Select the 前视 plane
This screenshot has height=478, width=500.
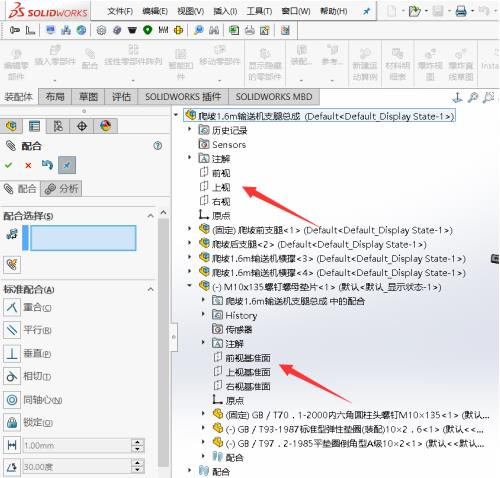pyautogui.click(x=215, y=173)
